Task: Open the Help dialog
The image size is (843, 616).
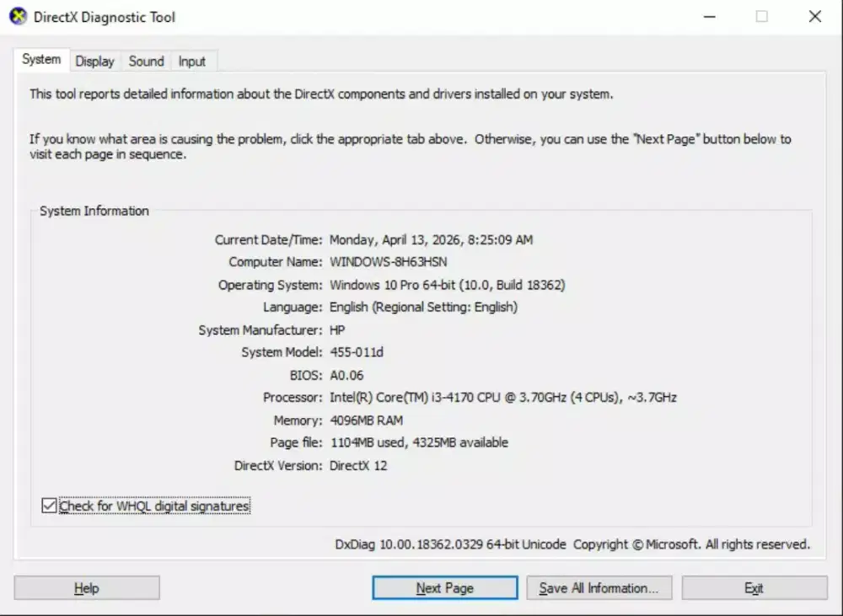Action: point(86,587)
